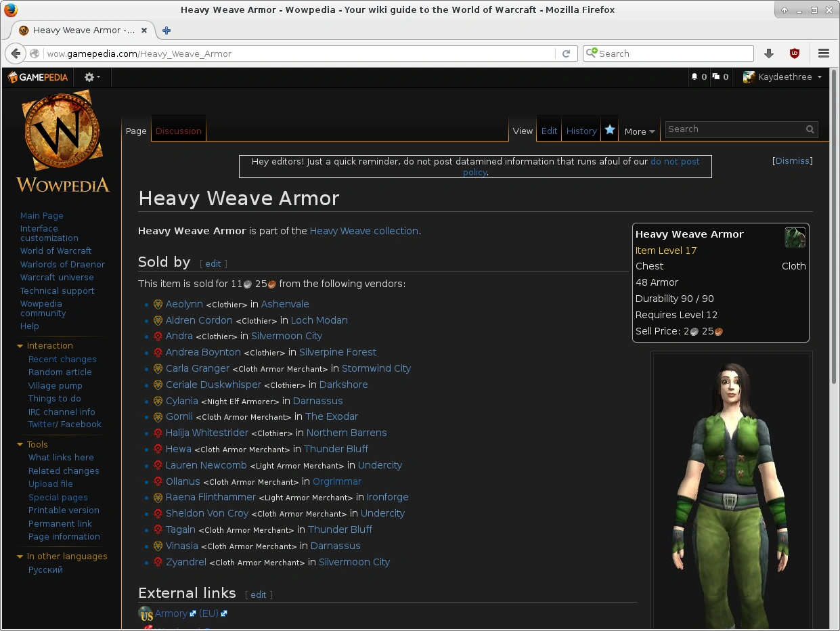This screenshot has width=840, height=631.
Task: Click the Horde icon beside Lauren Newcomb
Action: point(158,466)
